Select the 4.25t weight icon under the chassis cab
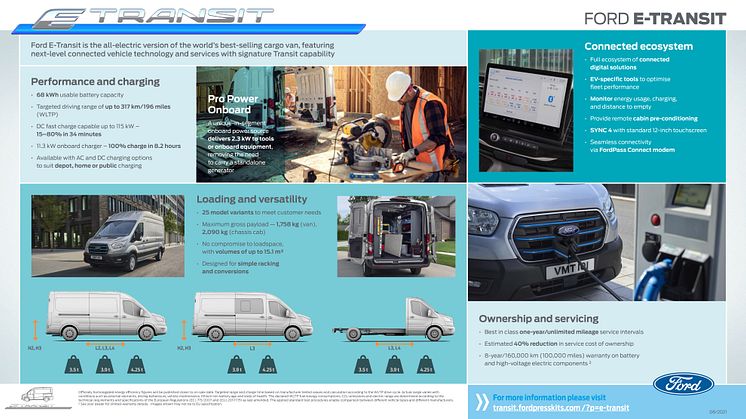Image resolution: width=746 pixels, height=419 pixels. [426, 364]
